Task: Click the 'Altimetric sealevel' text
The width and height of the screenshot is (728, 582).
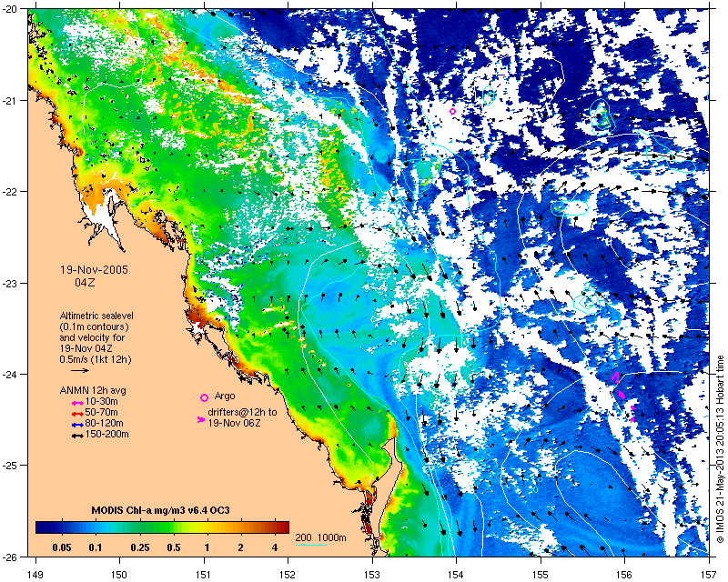Action: coord(96,316)
